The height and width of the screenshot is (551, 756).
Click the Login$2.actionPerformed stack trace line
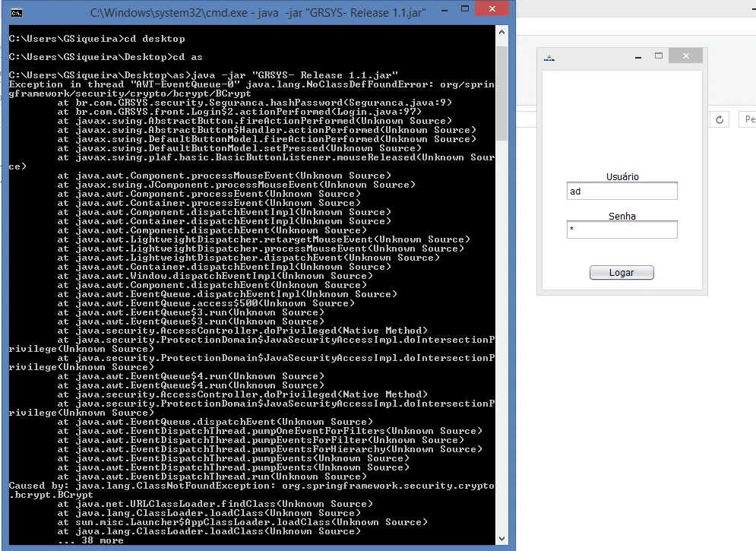(239, 112)
